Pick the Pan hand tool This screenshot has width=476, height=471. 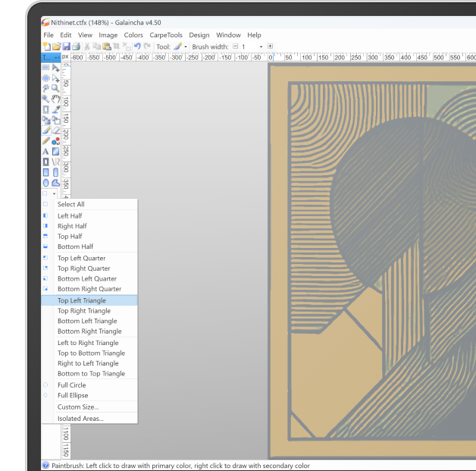point(55,99)
